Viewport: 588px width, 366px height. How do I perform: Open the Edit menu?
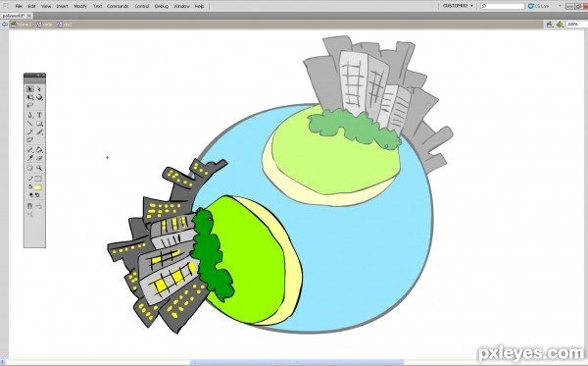(x=32, y=6)
